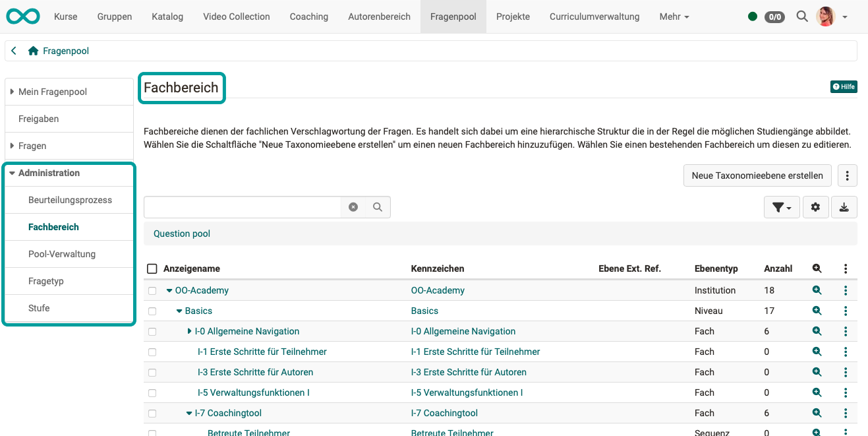Switch to the Video Collection tab

pyautogui.click(x=236, y=16)
